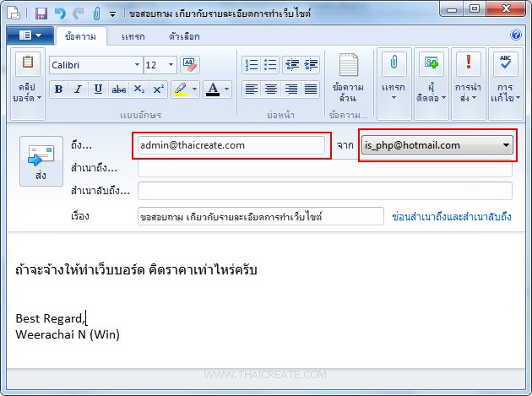Viewport: 532px width, 396px height.
Task: Click the สำเนาถึง... Cc label button
Action: coord(94,168)
